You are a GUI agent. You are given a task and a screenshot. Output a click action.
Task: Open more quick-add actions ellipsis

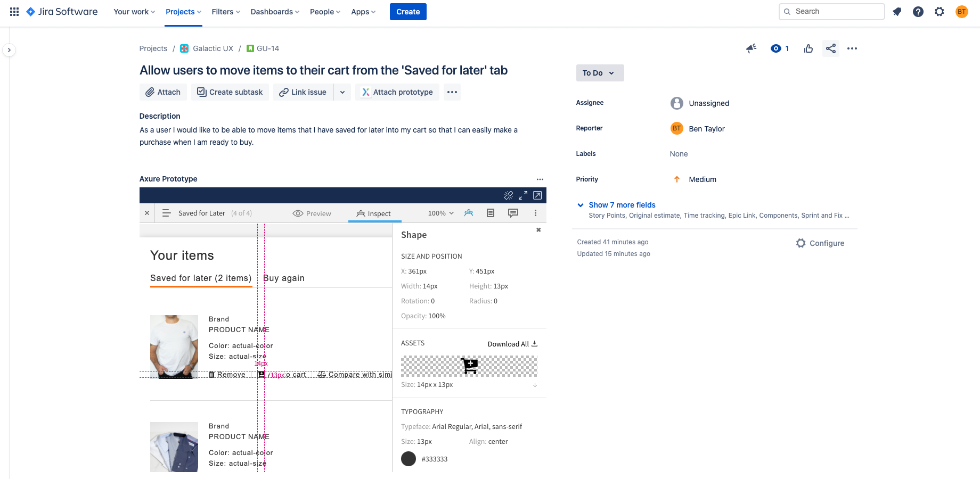pos(452,92)
